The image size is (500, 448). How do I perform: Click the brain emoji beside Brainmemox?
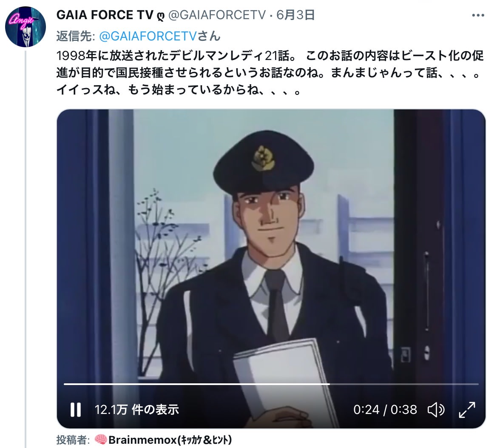[x=101, y=440]
